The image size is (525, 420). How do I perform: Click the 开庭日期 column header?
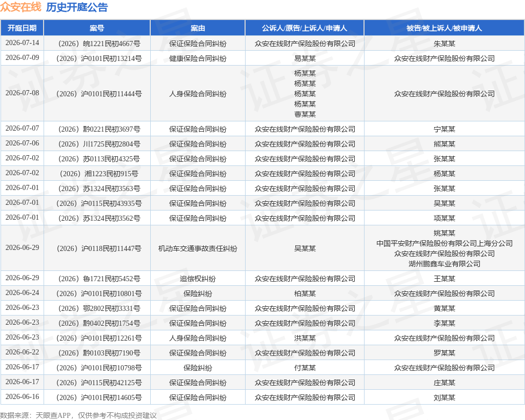22,28
